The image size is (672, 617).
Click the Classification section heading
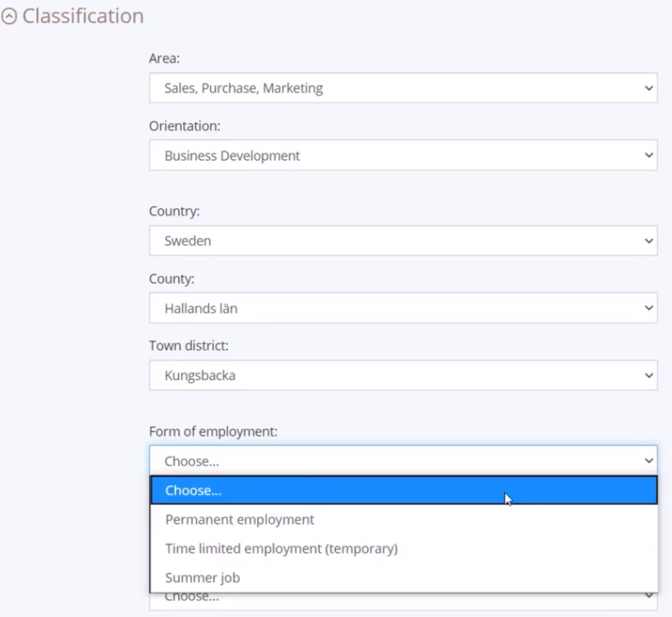point(83,16)
